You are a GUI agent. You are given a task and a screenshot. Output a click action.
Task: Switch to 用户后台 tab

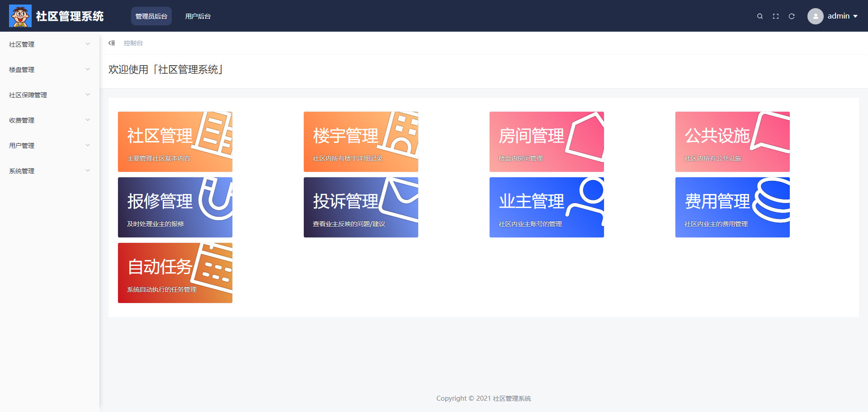point(198,16)
